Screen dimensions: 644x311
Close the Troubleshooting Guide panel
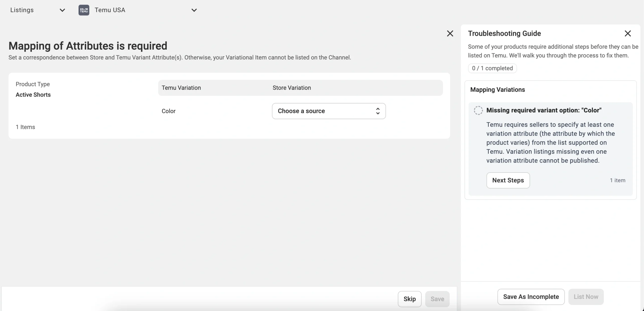coord(628,33)
